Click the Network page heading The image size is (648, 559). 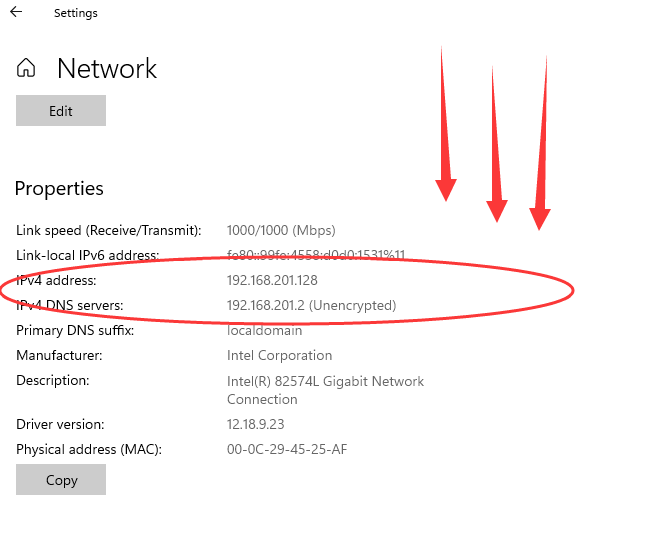tap(107, 69)
